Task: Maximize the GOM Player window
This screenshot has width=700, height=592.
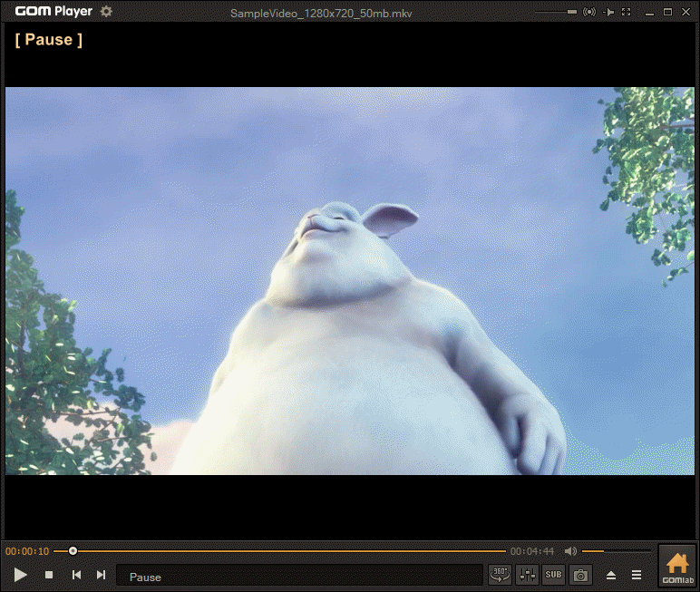Action: (x=667, y=12)
